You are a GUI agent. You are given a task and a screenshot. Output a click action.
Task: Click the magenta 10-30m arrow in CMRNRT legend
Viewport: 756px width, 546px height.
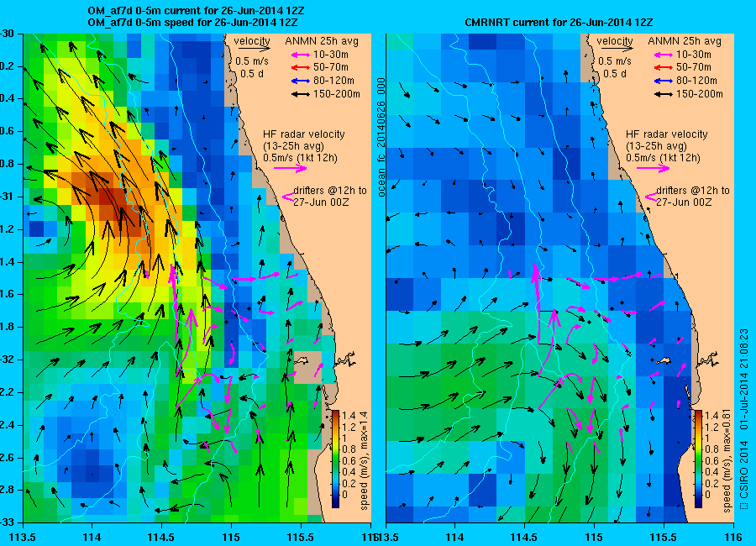tap(664, 55)
